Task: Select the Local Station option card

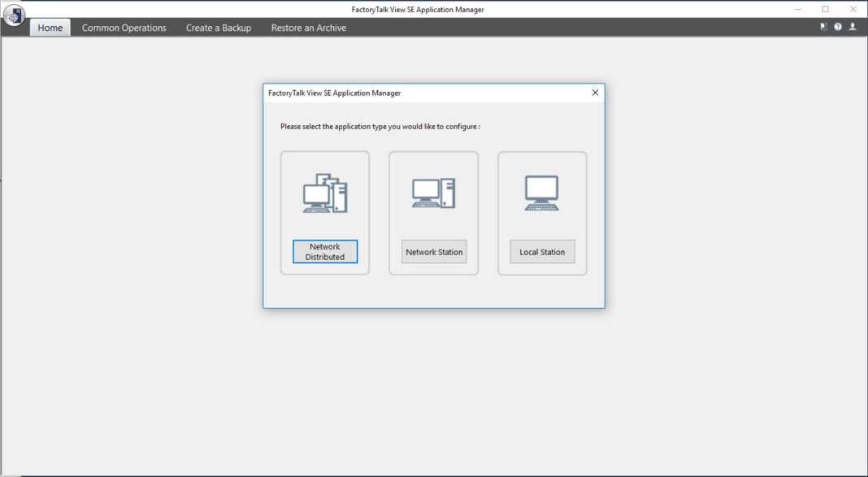Action: click(x=542, y=213)
